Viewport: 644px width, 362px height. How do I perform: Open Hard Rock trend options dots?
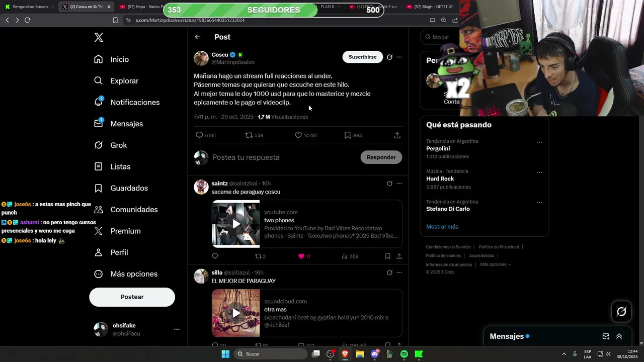tap(539, 172)
